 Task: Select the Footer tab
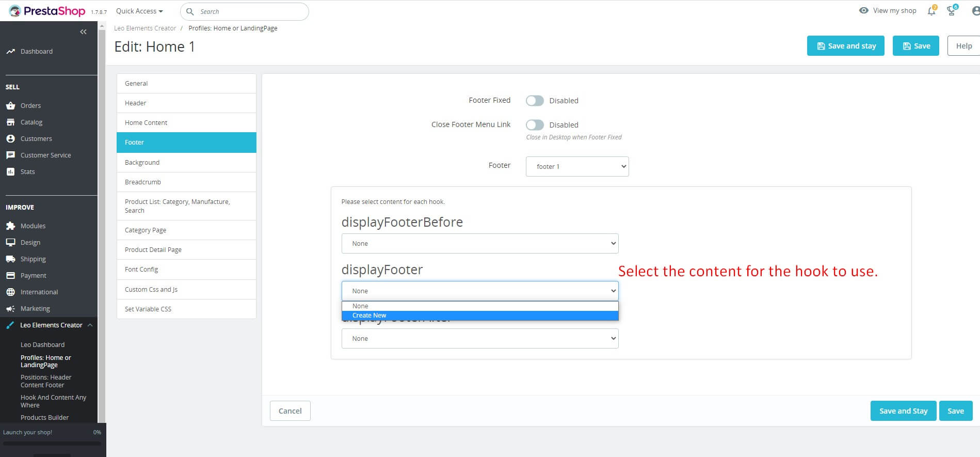(186, 143)
